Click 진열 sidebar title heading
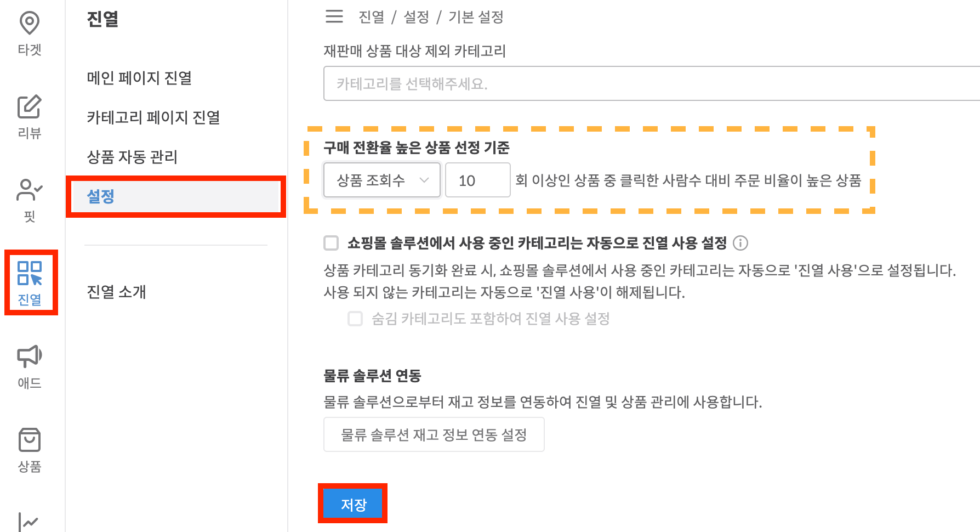 pyautogui.click(x=102, y=19)
